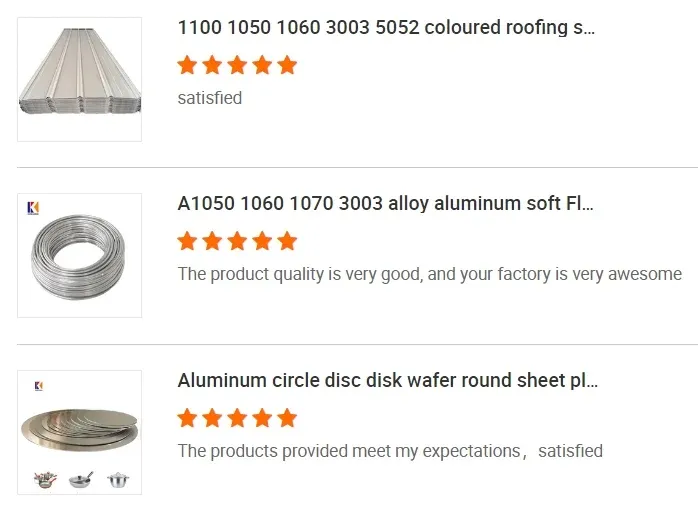Open the '1100 1050 1060 3003 5052 coloured roofing' title
This screenshot has height=509, width=698.
click(x=386, y=27)
